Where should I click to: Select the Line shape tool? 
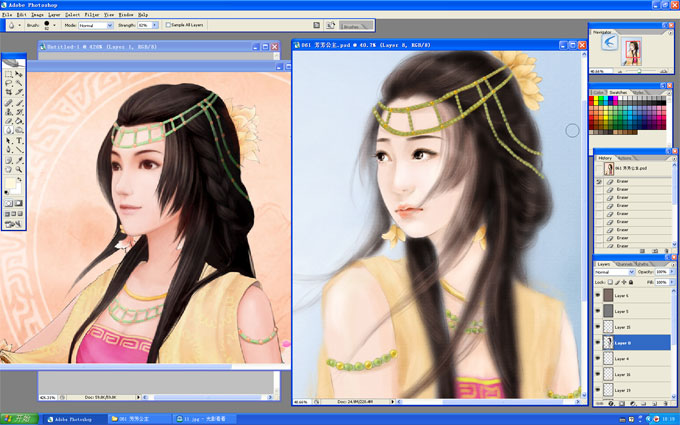click(19, 149)
